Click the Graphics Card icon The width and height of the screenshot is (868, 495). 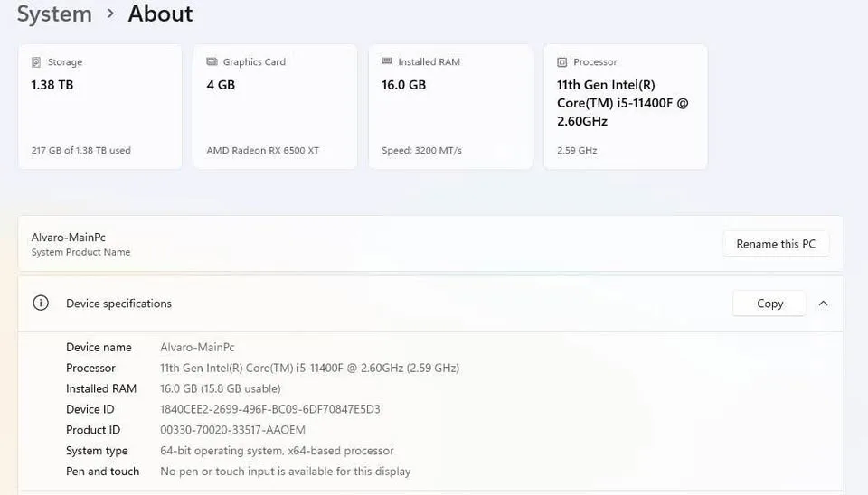[x=212, y=62]
